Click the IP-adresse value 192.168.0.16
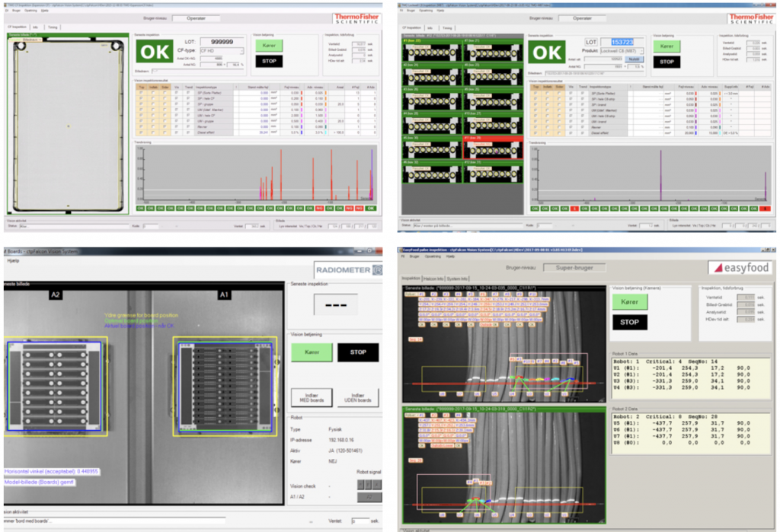This screenshot has height=532, width=780. (341, 440)
